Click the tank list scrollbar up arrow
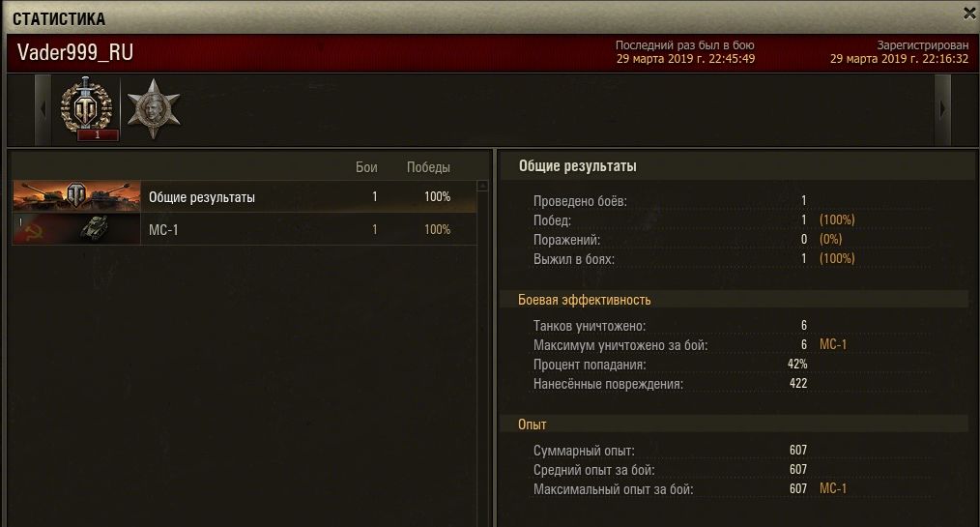 [482, 187]
